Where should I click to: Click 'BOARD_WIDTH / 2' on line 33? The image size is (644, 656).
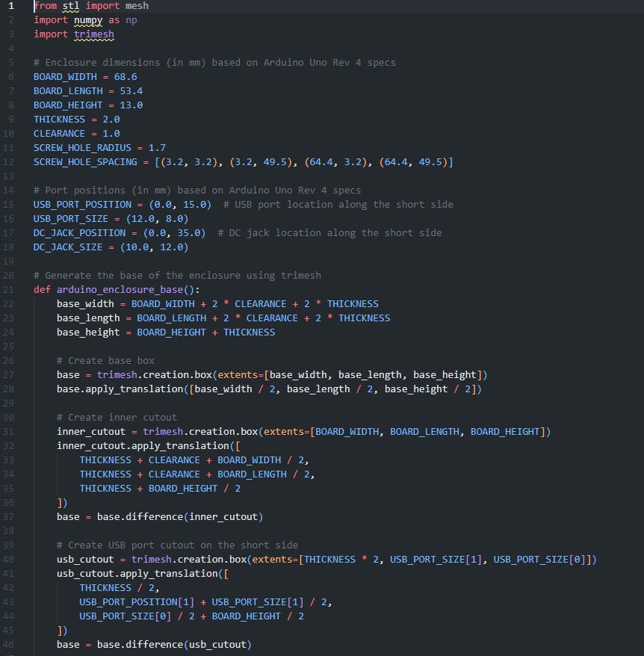(x=261, y=460)
